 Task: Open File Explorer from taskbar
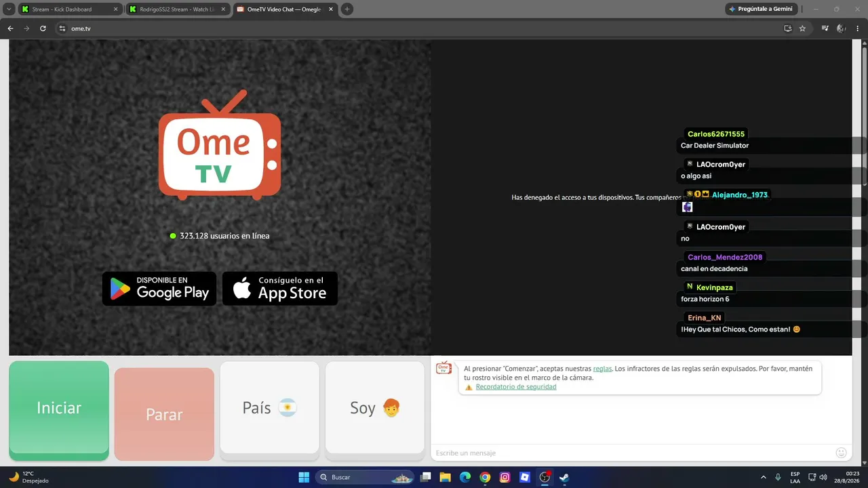(x=445, y=477)
